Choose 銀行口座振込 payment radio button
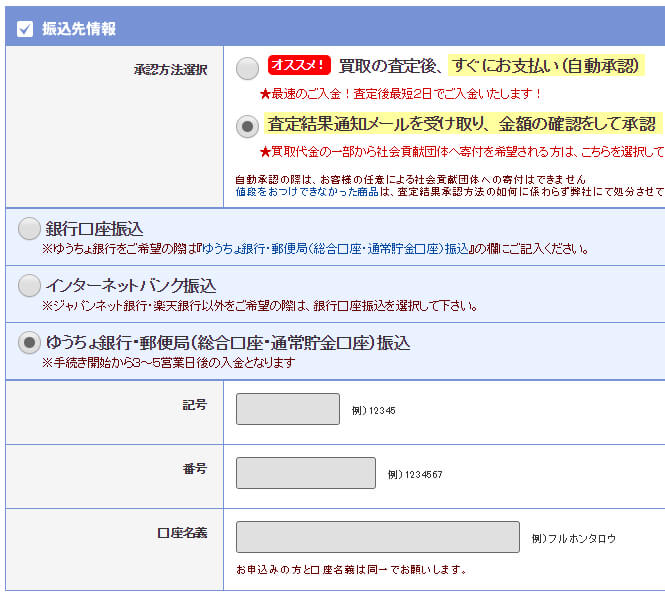665x596 pixels. [x=29, y=228]
